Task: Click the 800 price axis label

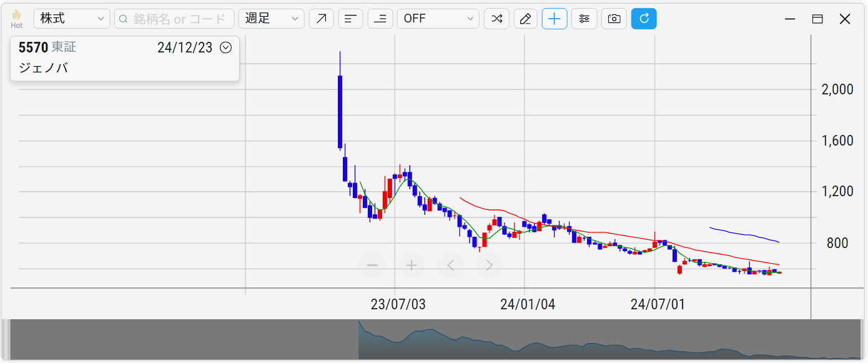Action: pyautogui.click(x=837, y=243)
